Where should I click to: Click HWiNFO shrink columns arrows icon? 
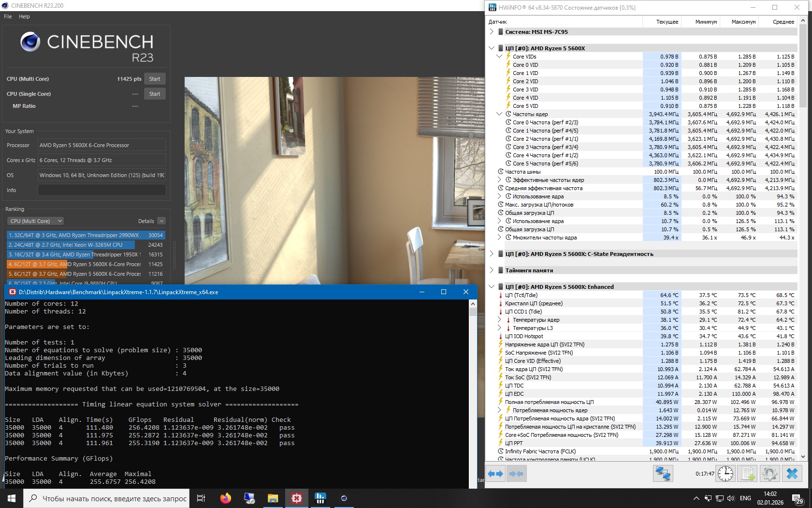pyautogui.click(x=516, y=474)
